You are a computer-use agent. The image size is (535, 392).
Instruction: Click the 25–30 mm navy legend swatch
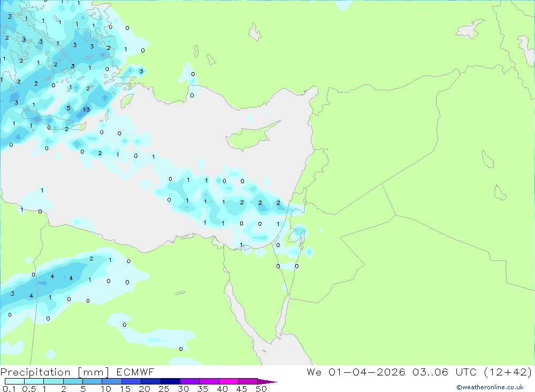170,381
